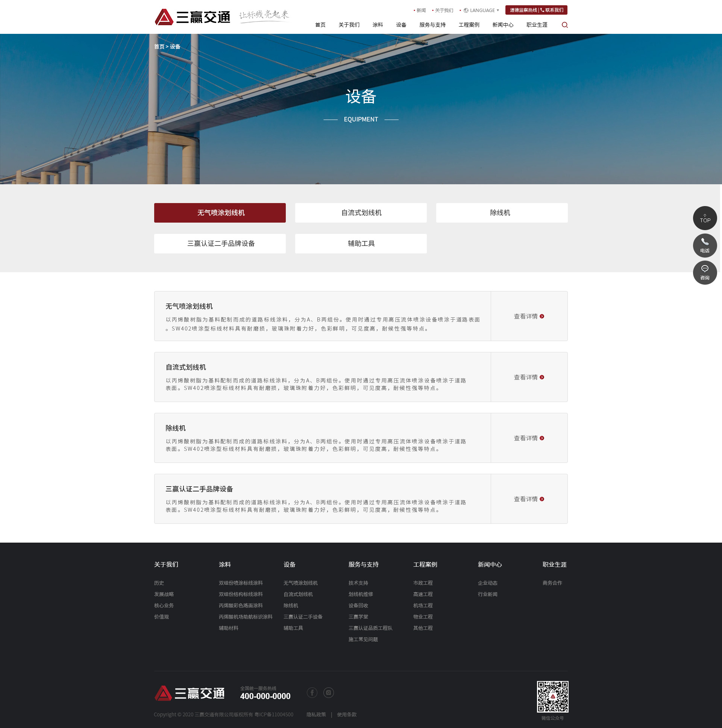Open 涂料 in the main navigation
The width and height of the screenshot is (722, 728).
coord(378,25)
